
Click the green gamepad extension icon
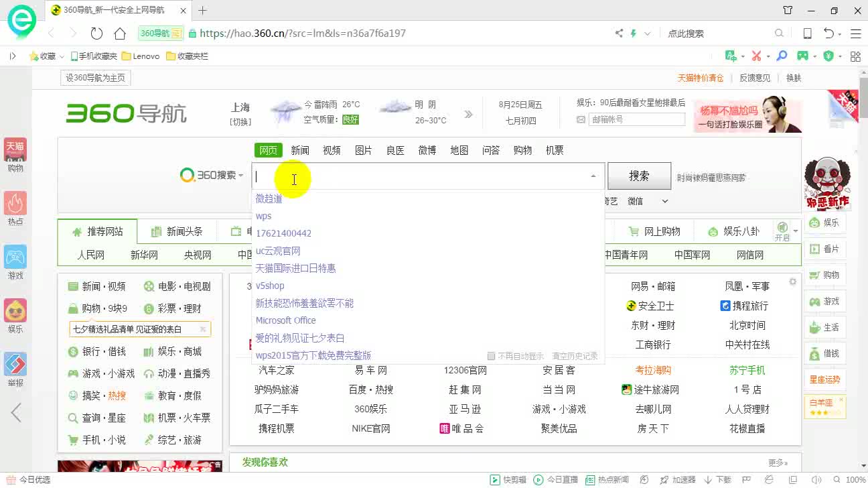pos(802,56)
